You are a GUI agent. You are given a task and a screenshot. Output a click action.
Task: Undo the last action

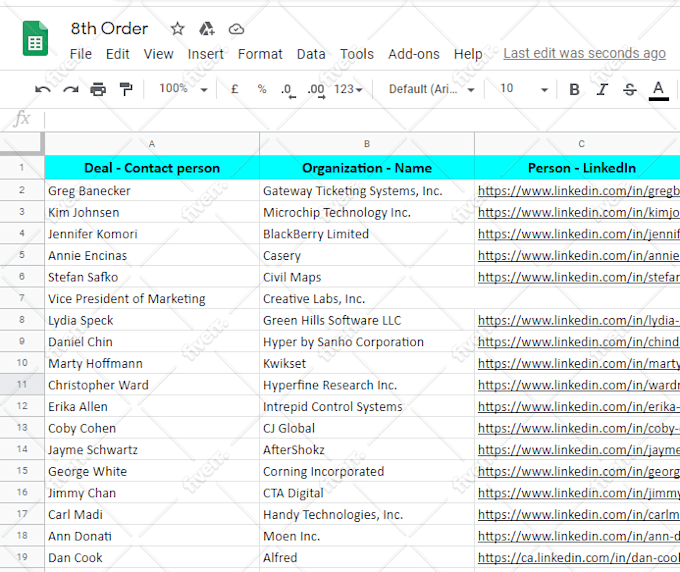(x=42, y=89)
